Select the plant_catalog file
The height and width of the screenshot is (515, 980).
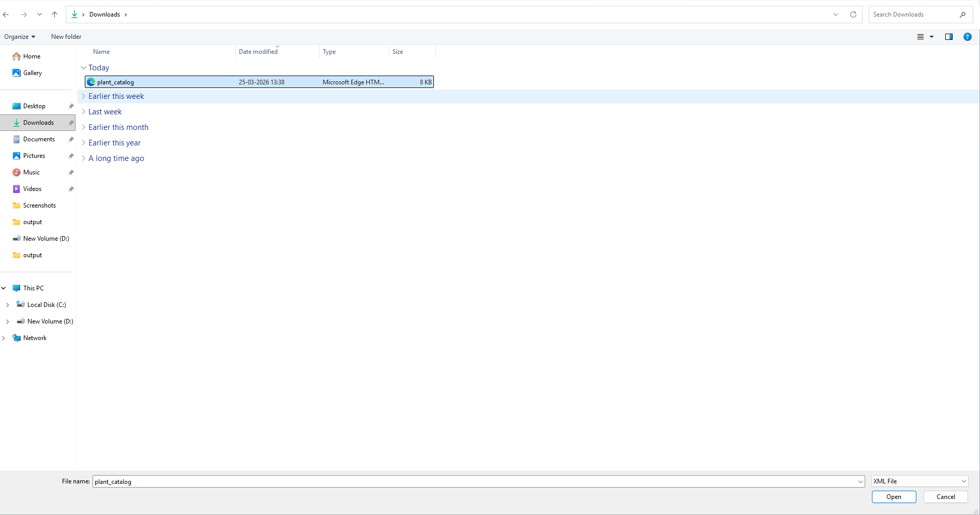(259, 82)
